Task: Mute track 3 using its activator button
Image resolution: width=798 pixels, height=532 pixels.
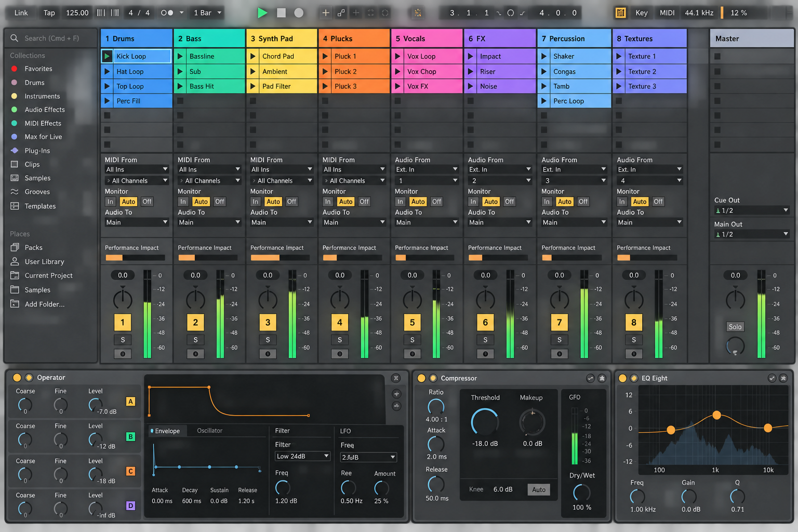Action: [268, 322]
